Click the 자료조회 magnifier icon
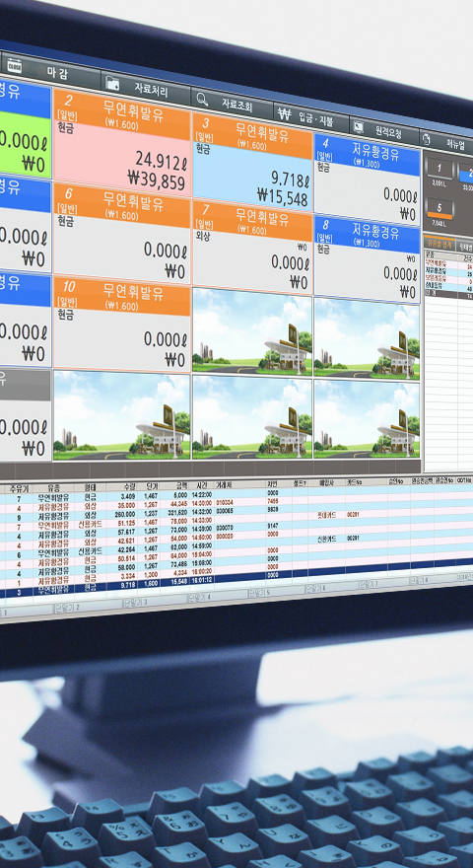 click(x=203, y=99)
